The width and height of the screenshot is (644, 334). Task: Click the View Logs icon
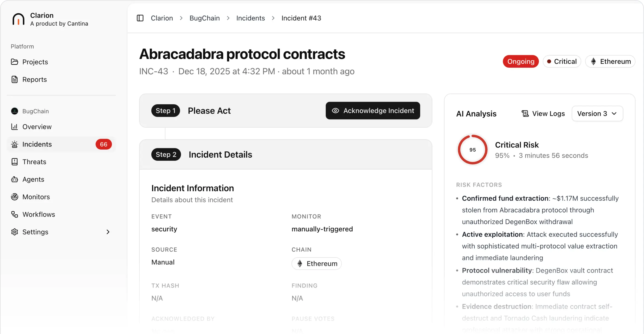click(x=526, y=113)
